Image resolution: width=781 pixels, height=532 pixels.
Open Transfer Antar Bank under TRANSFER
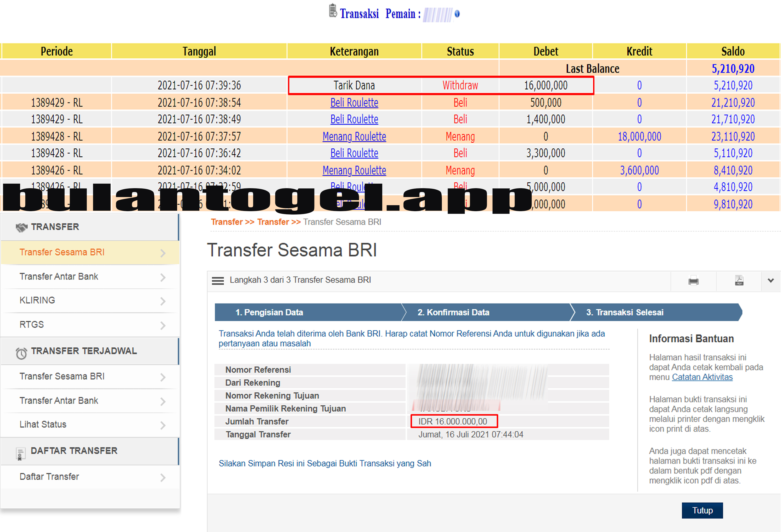tap(90, 277)
